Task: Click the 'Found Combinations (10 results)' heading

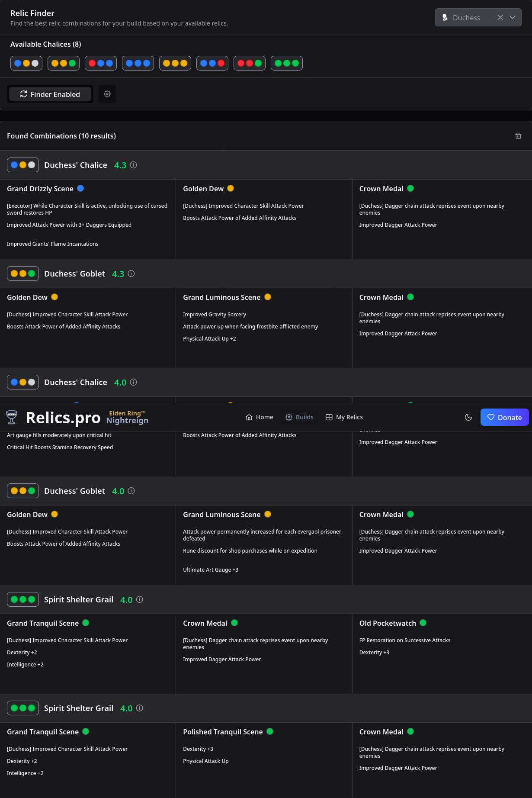Action: 61,136
